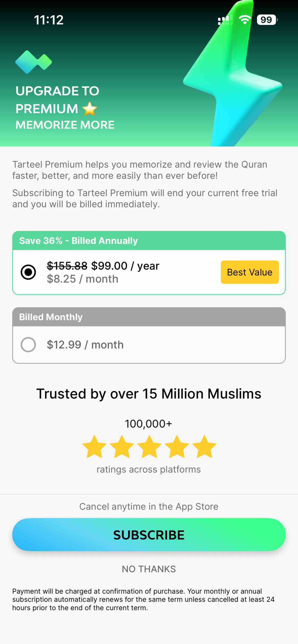The image size is (298, 644).
Task: Click the yellow Best Value badge
Action: point(249,272)
